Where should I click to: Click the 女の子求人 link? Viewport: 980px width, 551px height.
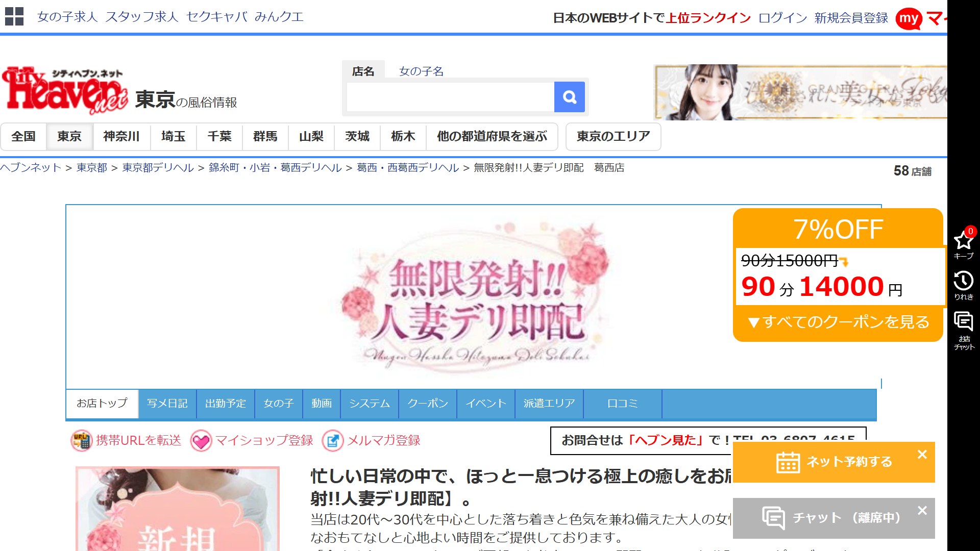click(x=67, y=17)
